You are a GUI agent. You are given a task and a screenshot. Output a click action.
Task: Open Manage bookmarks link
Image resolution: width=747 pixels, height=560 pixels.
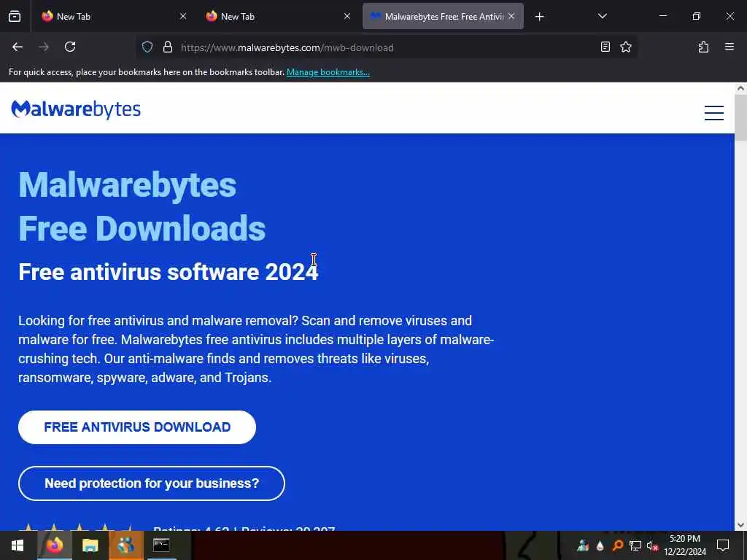pyautogui.click(x=328, y=72)
